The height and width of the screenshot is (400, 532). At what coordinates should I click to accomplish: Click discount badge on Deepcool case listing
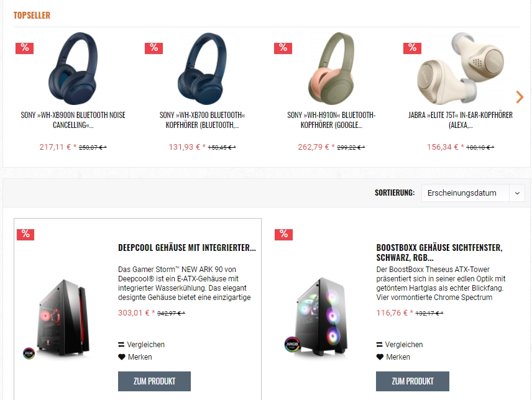tap(25, 234)
